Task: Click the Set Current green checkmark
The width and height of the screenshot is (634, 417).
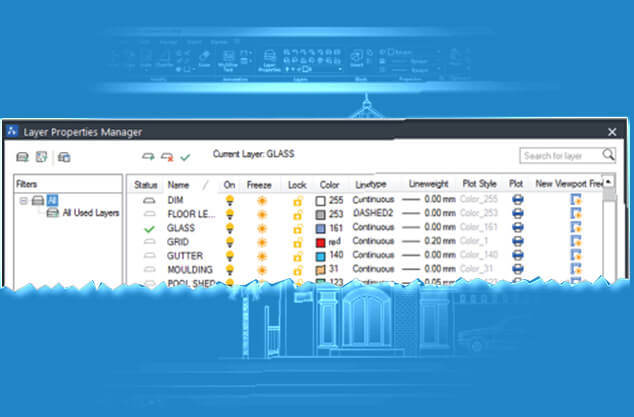Action: (186, 157)
